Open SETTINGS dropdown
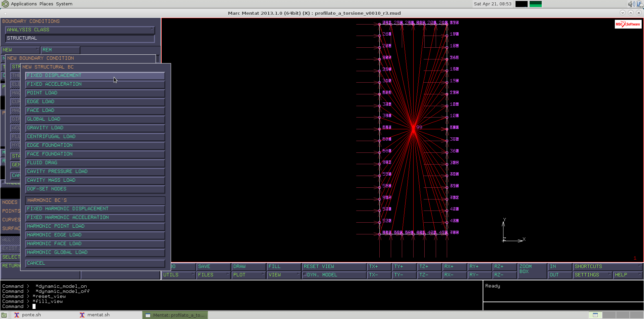The width and height of the screenshot is (644, 319). [593, 275]
